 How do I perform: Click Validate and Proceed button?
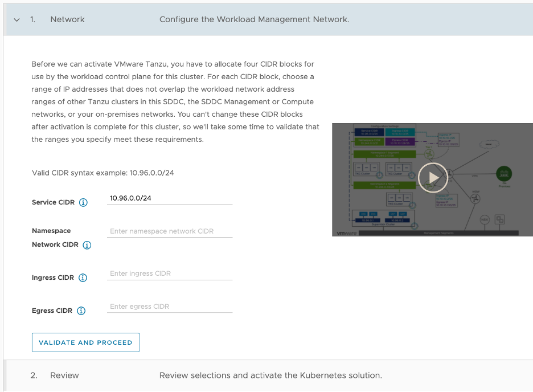click(85, 342)
